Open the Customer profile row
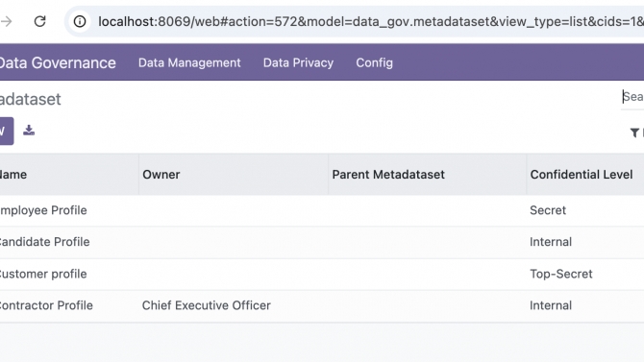The width and height of the screenshot is (644, 362). pyautogui.click(x=322, y=275)
